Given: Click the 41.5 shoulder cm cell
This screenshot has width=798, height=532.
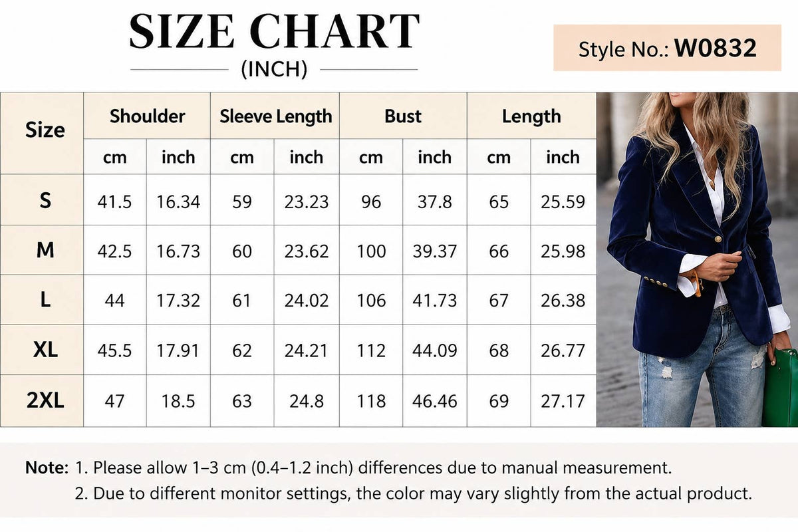Looking at the screenshot, I should pyautogui.click(x=115, y=201).
